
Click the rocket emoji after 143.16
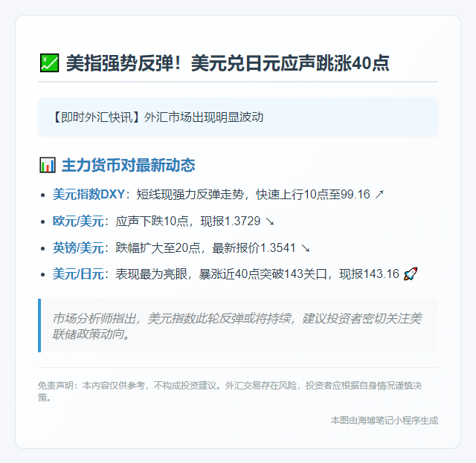[x=410, y=274]
